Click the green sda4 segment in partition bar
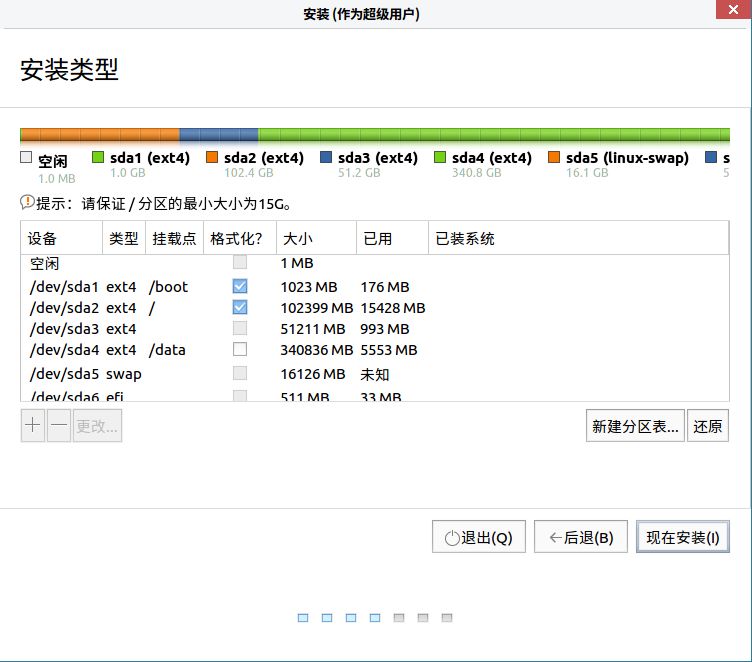The image size is (752, 662). [x=494, y=135]
